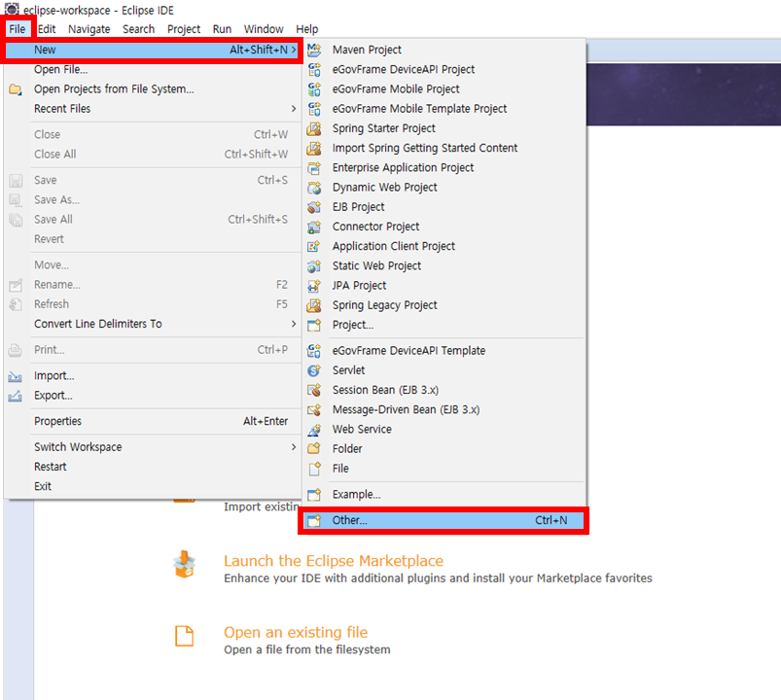Expand Convert Line Delimiters To submenu
This screenshot has width=781, height=700.
[294, 324]
